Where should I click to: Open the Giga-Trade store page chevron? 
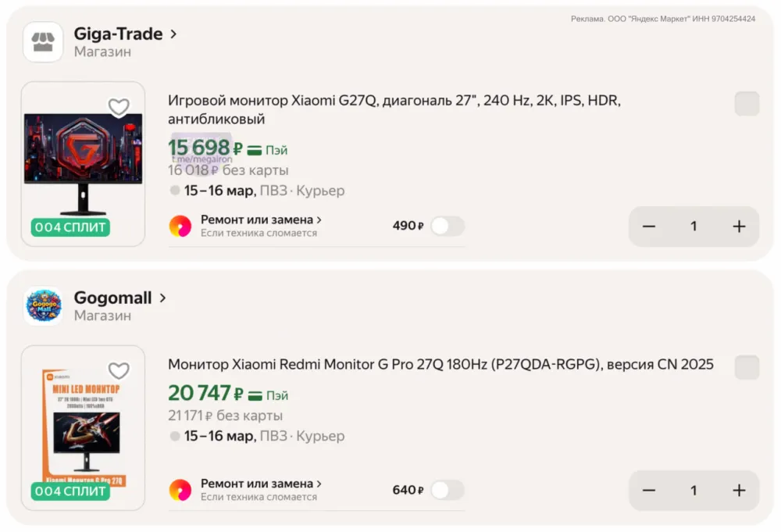(x=173, y=34)
